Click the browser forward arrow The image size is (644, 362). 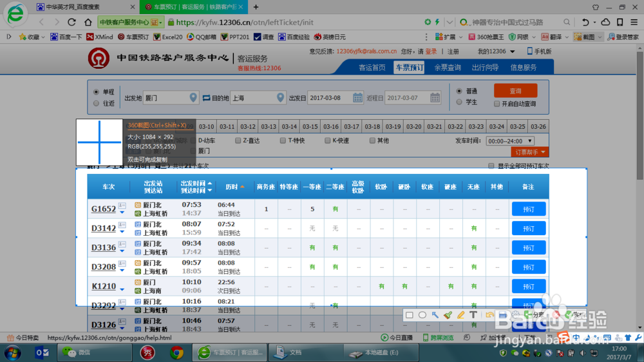(57, 22)
